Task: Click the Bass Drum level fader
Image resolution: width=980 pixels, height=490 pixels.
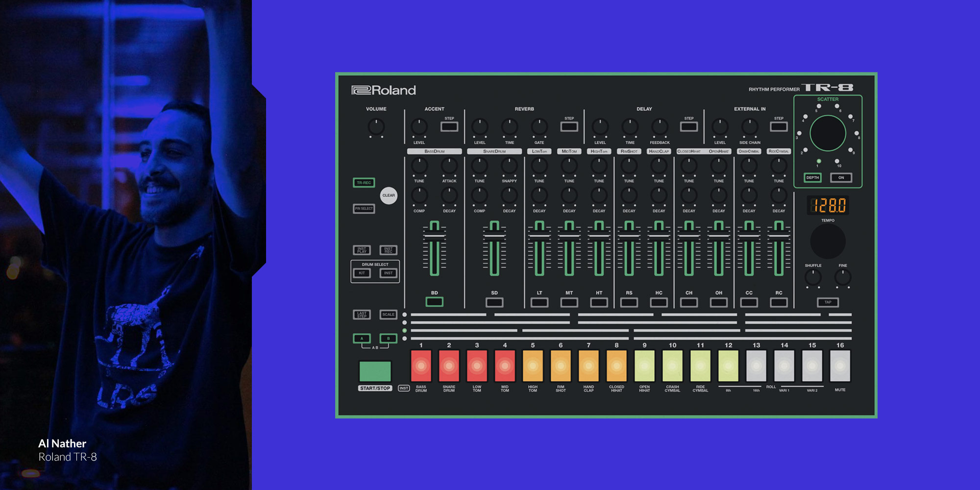Action: 435,248
